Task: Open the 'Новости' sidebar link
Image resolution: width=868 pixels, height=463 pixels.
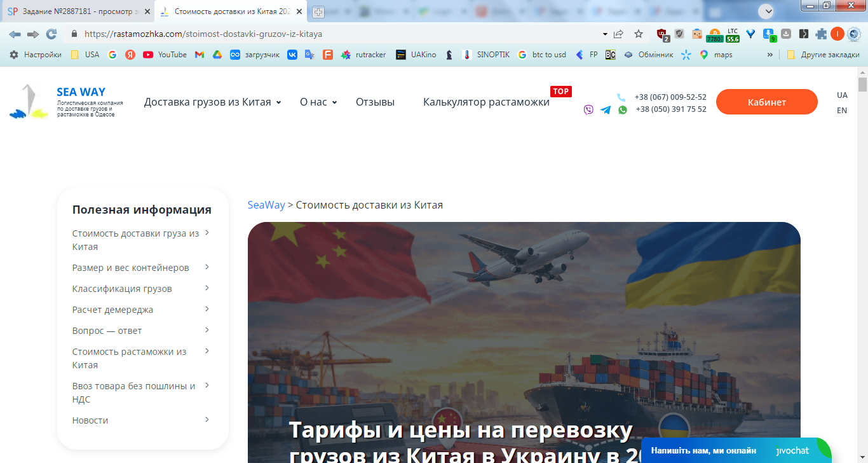Action: click(x=90, y=420)
